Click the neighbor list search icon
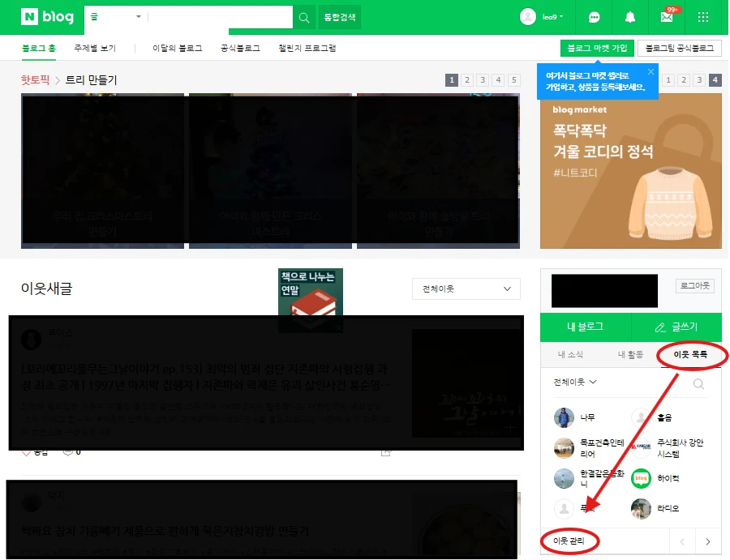Viewport: 730px width, 560px height. (698, 383)
